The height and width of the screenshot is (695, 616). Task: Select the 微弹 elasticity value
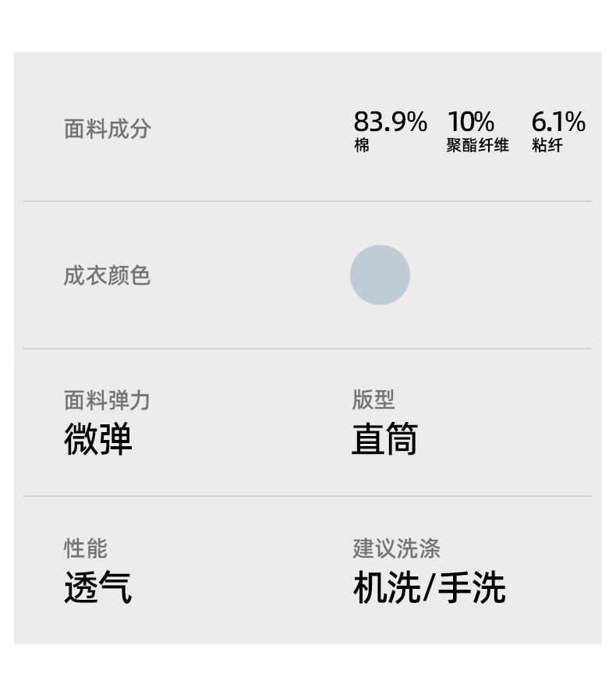tap(98, 439)
